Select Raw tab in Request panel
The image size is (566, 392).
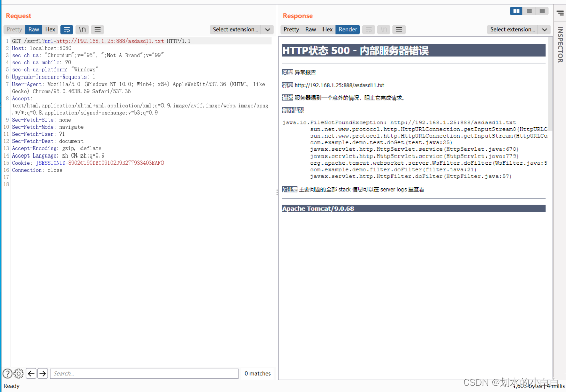(34, 30)
